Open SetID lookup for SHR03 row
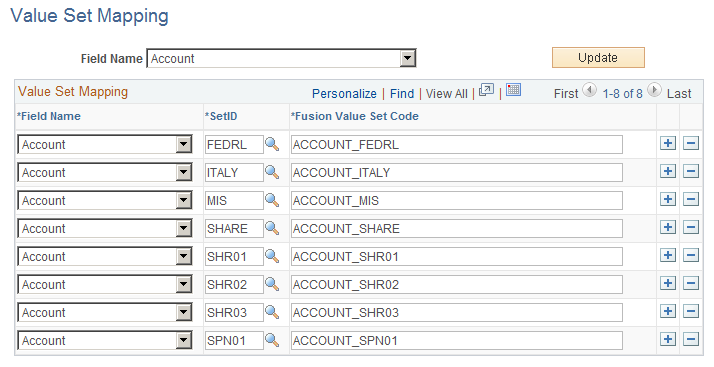 tap(272, 312)
